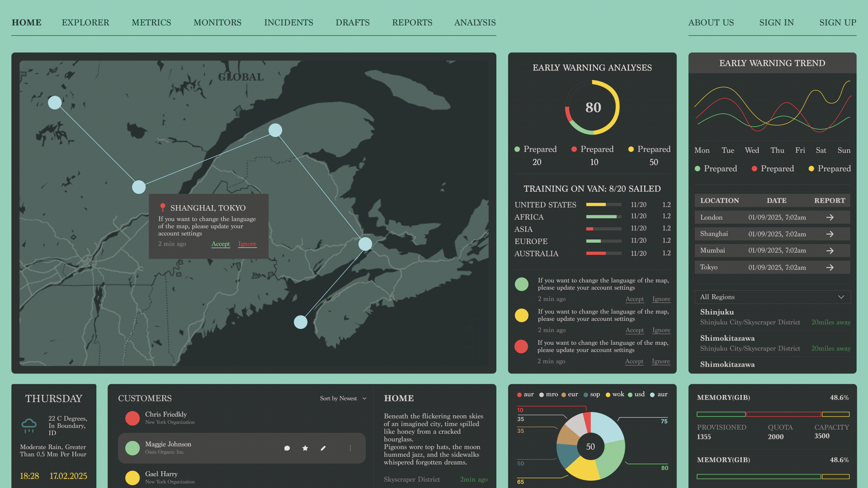Open the REPORTS menu item

pyautogui.click(x=412, y=22)
